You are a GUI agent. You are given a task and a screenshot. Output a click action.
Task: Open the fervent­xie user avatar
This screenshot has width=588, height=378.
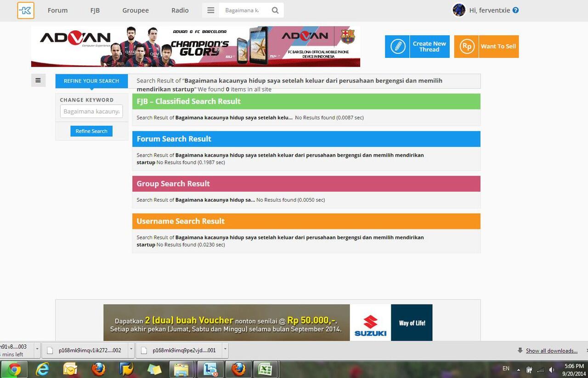point(459,10)
